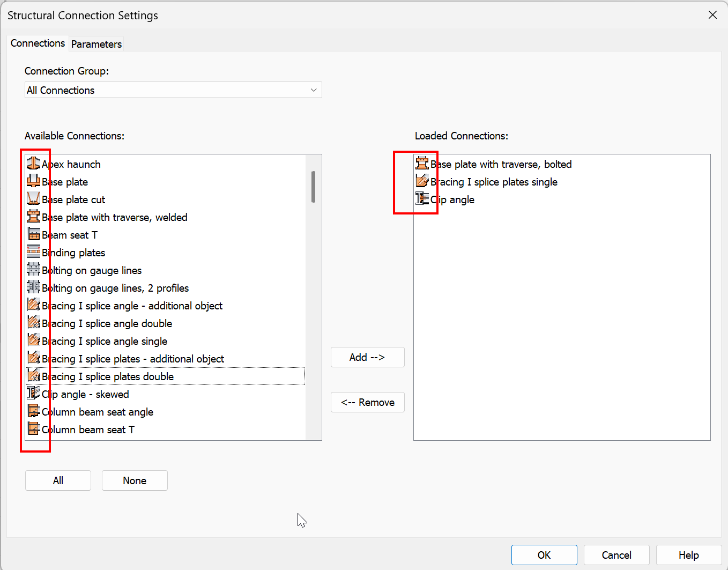This screenshot has width=728, height=570.
Task: Click Bracing I splice angle single icon
Action: tap(34, 340)
